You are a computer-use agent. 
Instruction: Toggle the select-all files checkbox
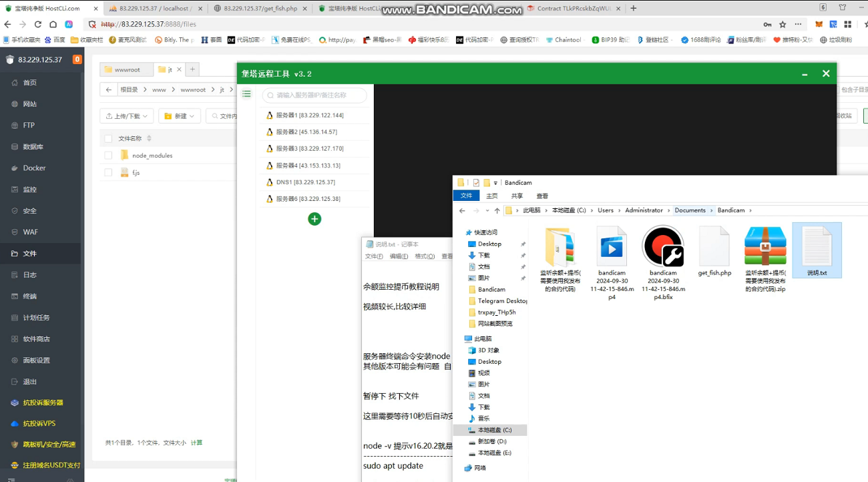coord(108,138)
